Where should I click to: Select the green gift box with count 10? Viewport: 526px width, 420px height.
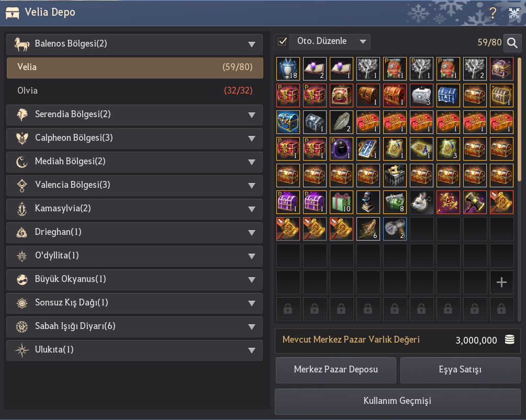[x=341, y=202]
